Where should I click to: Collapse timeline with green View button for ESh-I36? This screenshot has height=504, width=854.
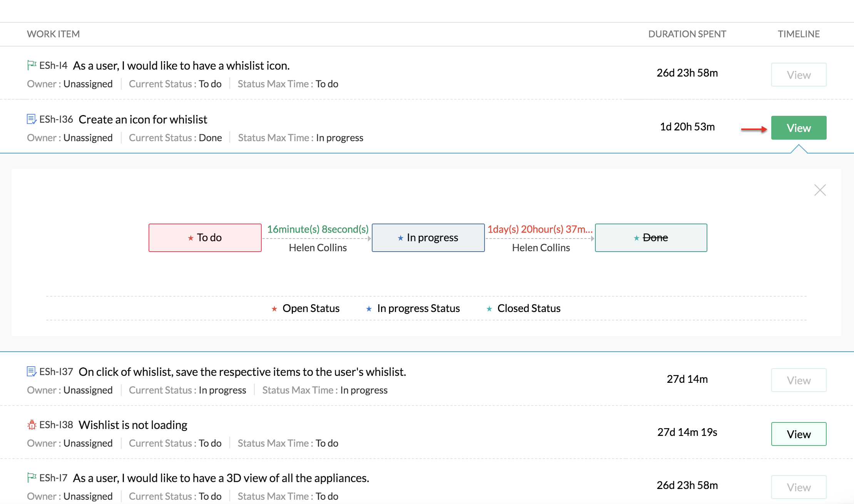tap(799, 128)
